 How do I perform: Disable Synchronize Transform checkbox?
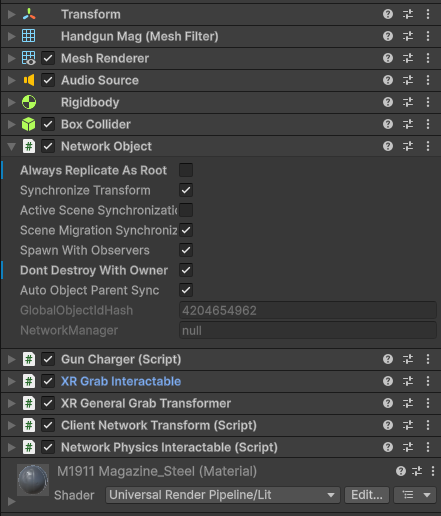pyautogui.click(x=186, y=190)
